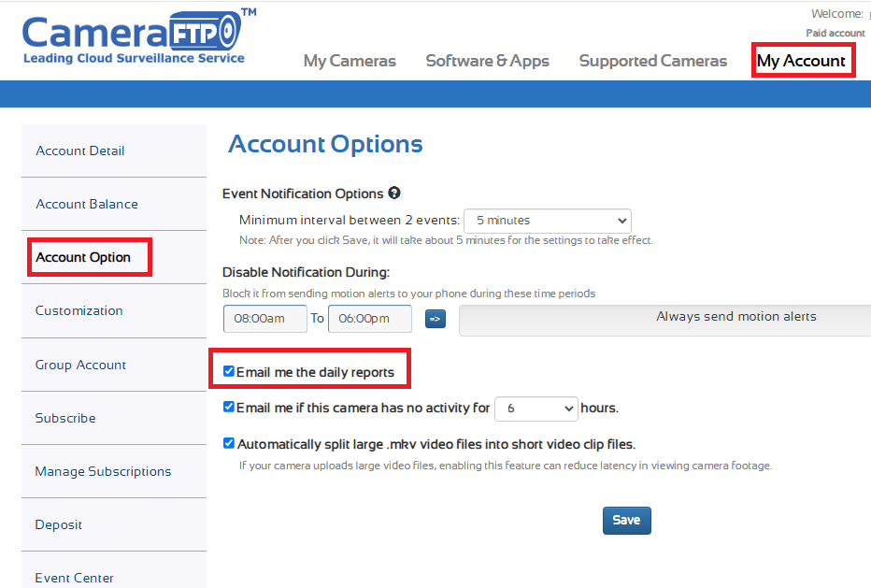871x588 pixels.
Task: Click the help icon beside Event Notification Options
Action: pos(394,194)
